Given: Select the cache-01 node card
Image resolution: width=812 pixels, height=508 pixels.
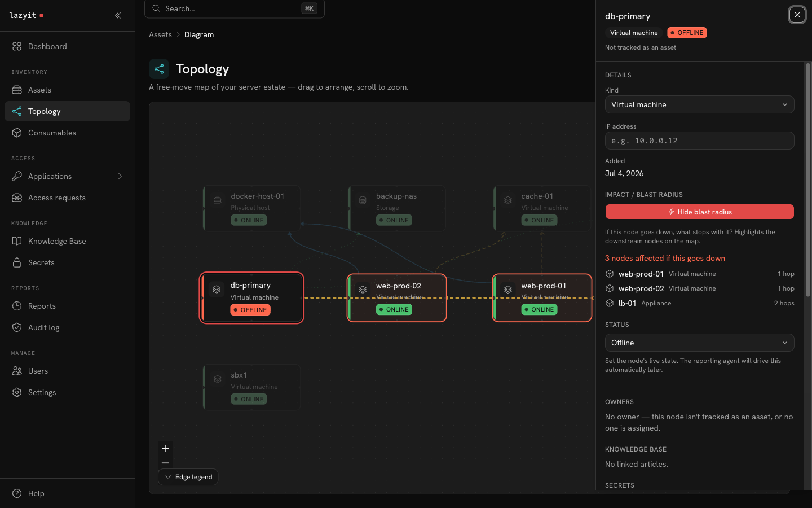Looking at the screenshot, I should 542,208.
